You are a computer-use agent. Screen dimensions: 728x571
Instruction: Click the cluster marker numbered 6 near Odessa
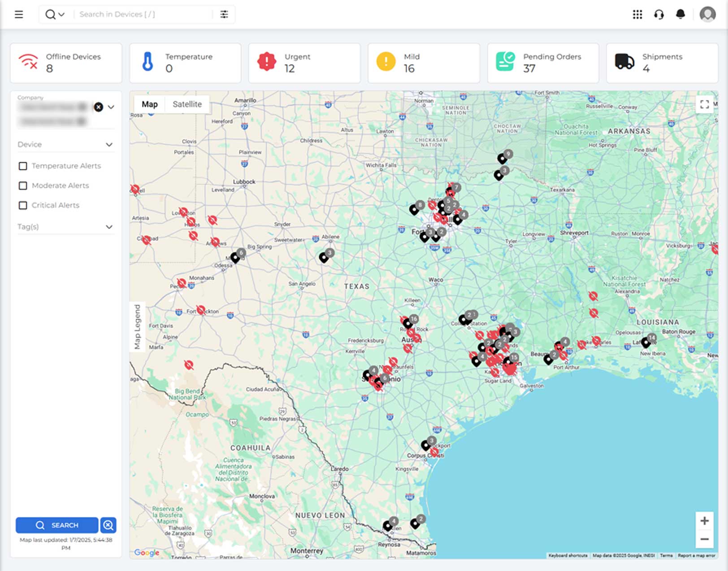235,257
